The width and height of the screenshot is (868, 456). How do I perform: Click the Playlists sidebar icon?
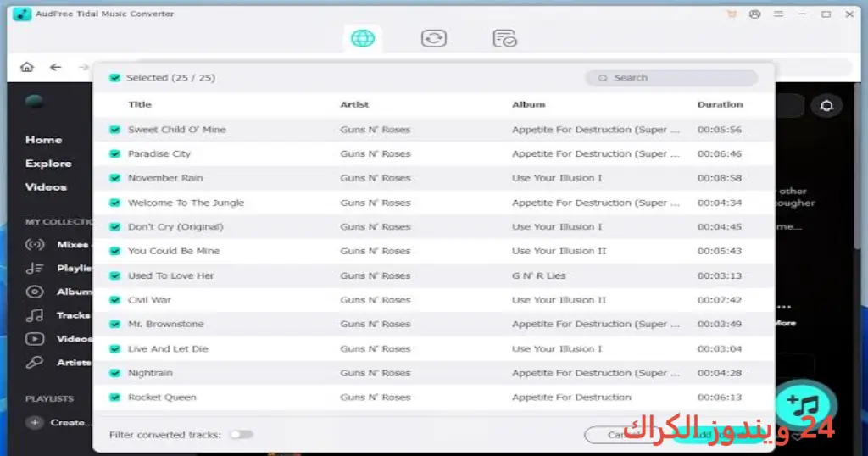point(34,269)
